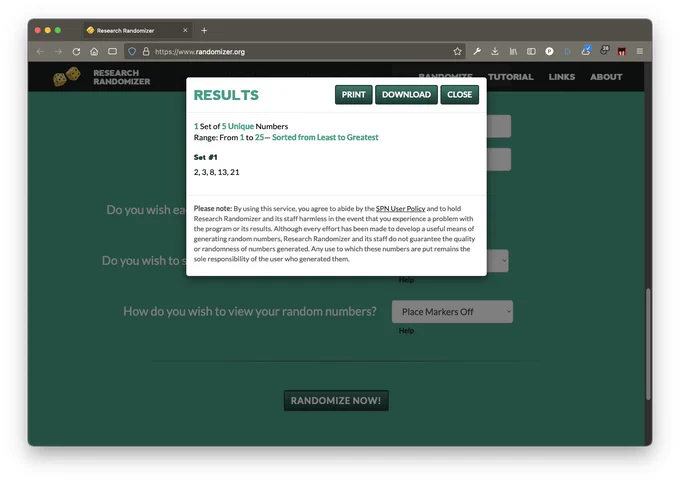Click the RESULTS heading

[226, 95]
